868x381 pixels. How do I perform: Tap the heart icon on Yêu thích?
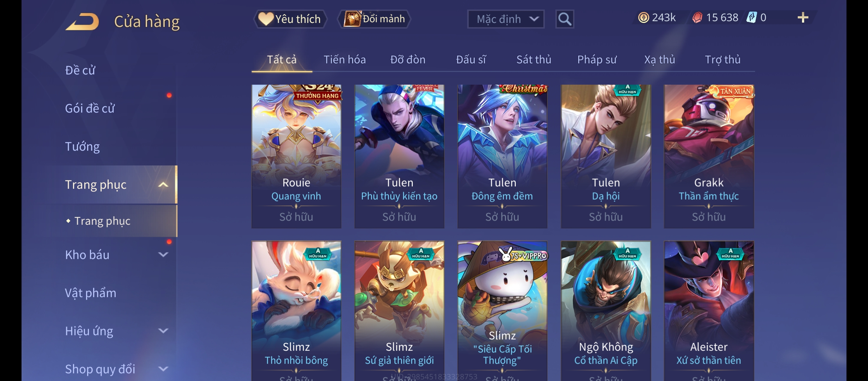266,19
